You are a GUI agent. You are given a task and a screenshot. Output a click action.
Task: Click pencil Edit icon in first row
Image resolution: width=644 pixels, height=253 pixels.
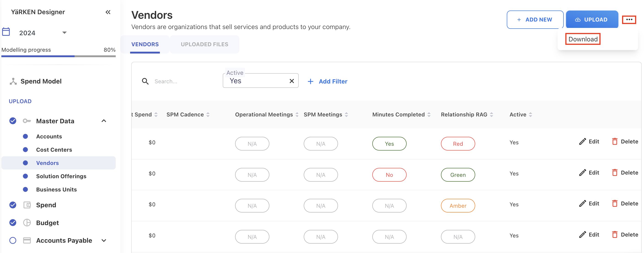(x=582, y=142)
